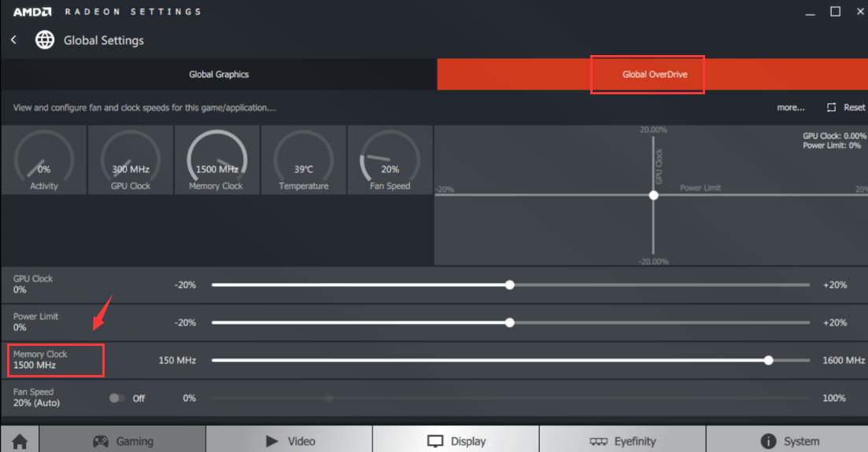The height and width of the screenshot is (452, 868).
Task: Maximize the Radeon Settings window
Action: (835, 12)
